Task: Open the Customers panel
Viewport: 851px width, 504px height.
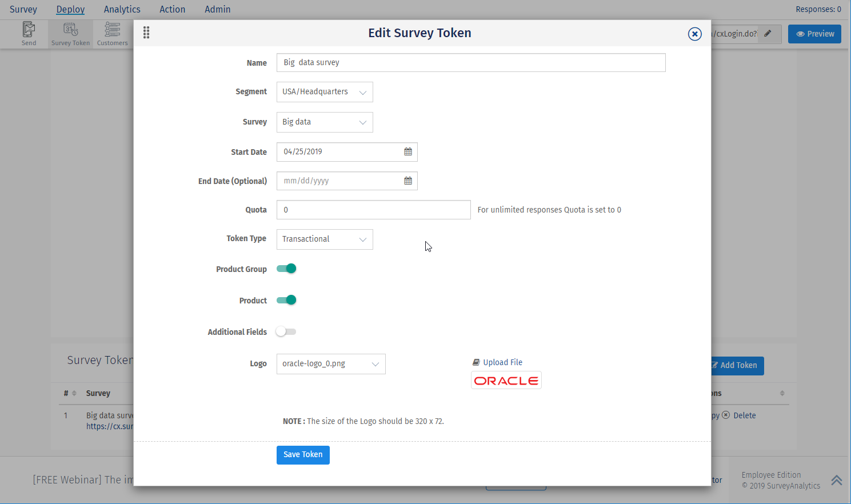Action: [x=112, y=33]
